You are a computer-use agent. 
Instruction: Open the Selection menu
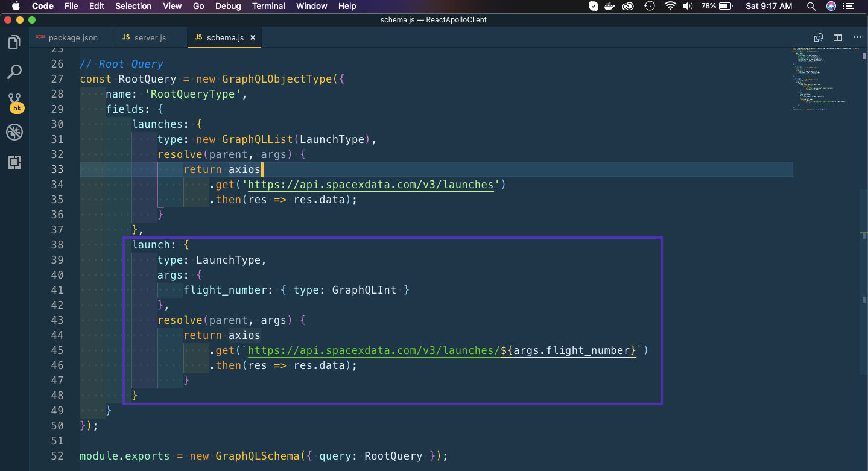[133, 6]
